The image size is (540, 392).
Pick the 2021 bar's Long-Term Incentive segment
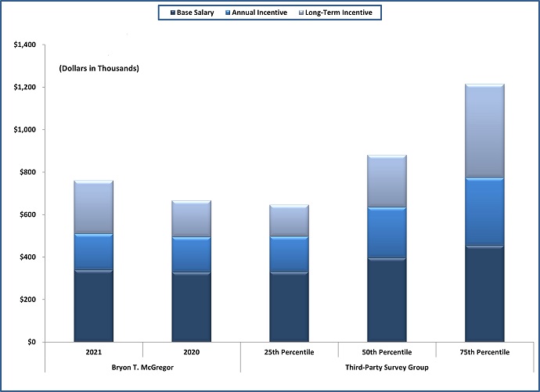(x=93, y=207)
